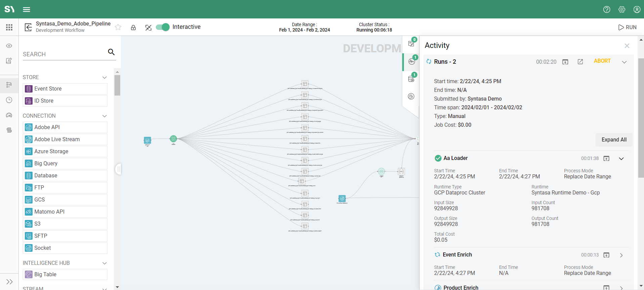This screenshot has height=290, width=644.
Task: Click the lock icon in the workflow toolbar
Action: click(x=133, y=27)
